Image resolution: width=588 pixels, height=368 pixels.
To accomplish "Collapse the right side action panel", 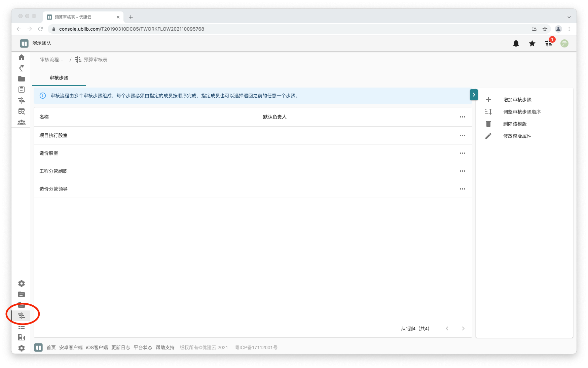I will (474, 95).
